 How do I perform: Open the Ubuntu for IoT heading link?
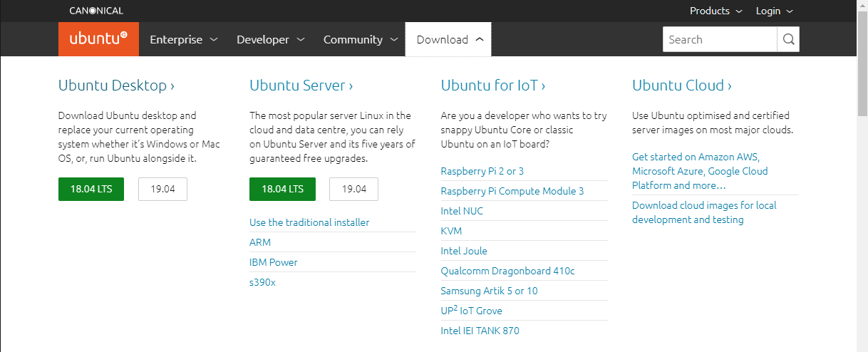click(x=493, y=86)
